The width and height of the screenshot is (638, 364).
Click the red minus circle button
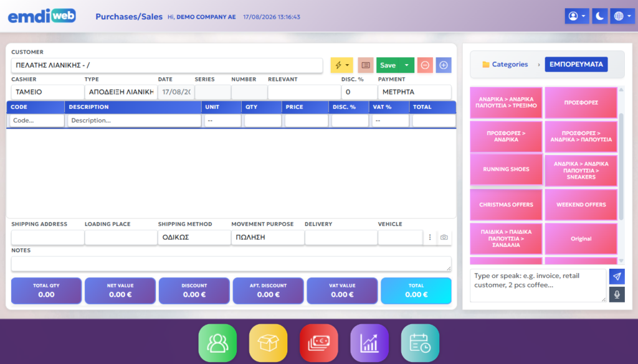coord(425,65)
